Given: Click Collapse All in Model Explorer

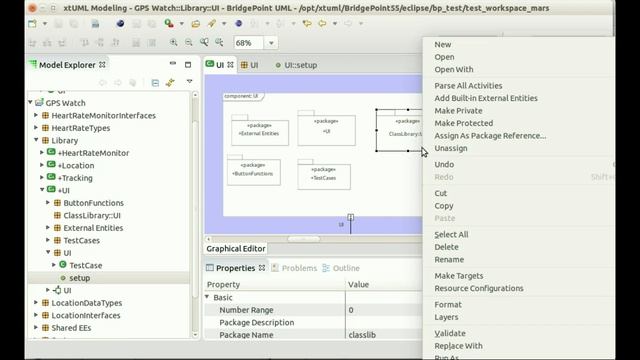Looking at the screenshot, I should (155, 83).
